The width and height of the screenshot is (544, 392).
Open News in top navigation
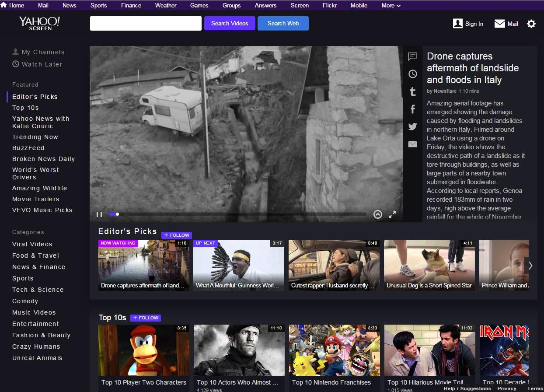pos(69,5)
